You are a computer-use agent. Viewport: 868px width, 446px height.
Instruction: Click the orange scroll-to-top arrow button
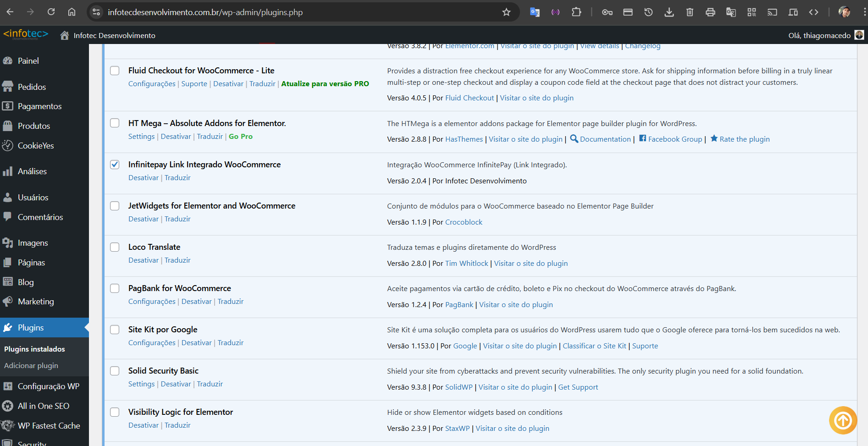click(842, 420)
